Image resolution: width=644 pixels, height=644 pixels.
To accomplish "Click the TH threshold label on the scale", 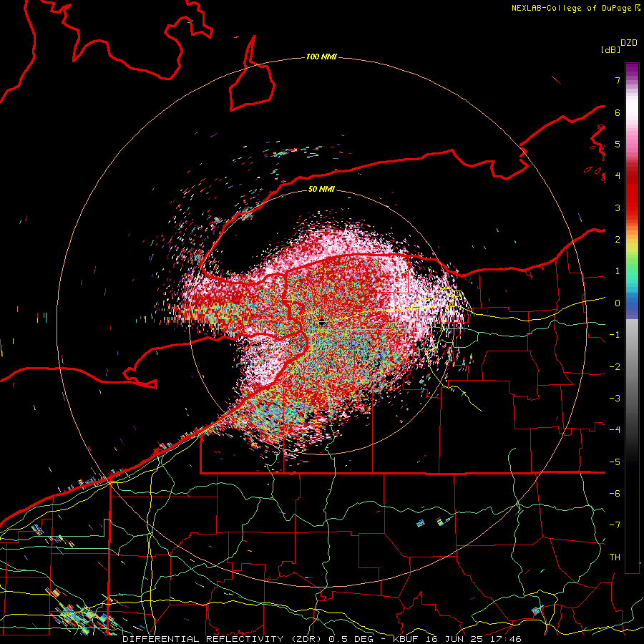I will 615,557.
